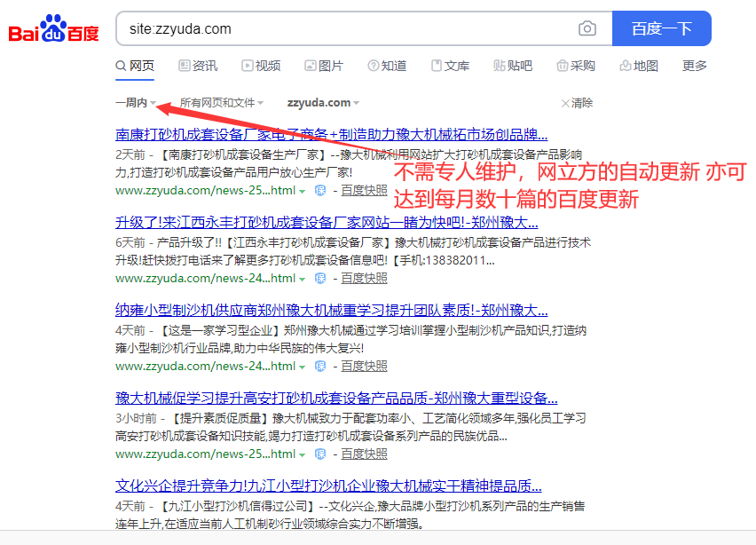
Task: Expand the zzyuda.com site filter dropdown
Action: tap(323, 103)
